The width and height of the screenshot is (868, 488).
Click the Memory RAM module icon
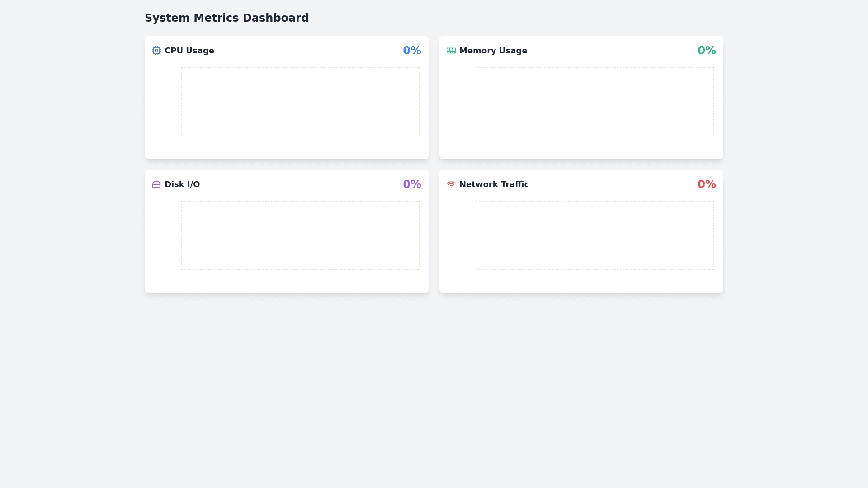451,51
